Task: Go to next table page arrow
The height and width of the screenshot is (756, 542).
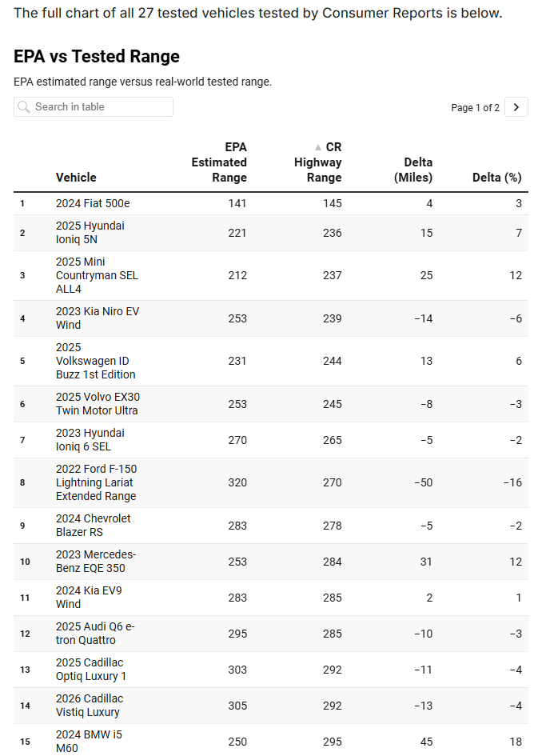Action: 516,107
